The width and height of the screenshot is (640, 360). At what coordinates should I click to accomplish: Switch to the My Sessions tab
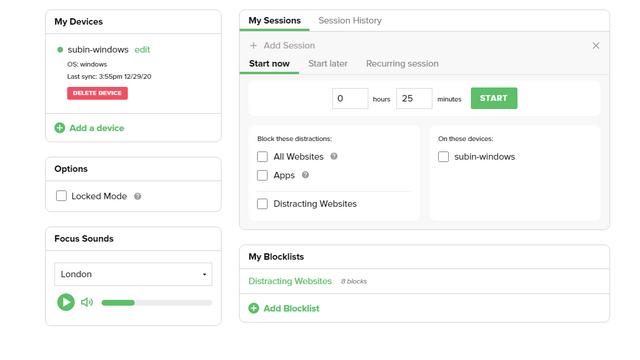click(274, 20)
